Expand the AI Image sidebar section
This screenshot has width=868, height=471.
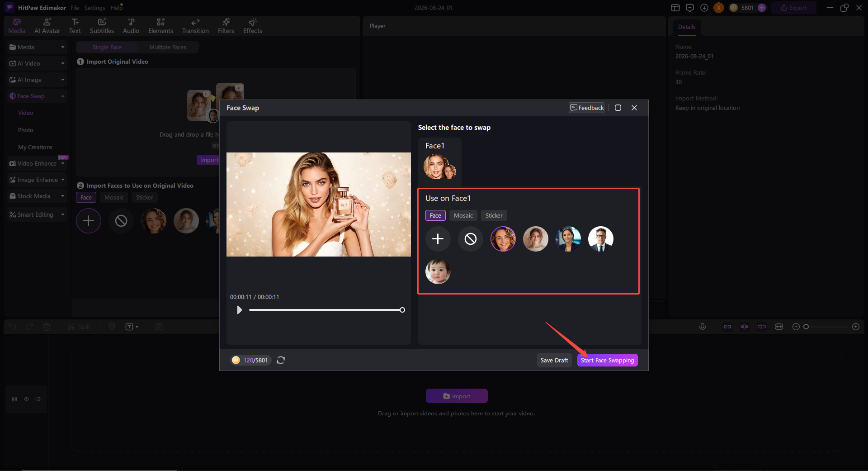[x=37, y=80]
